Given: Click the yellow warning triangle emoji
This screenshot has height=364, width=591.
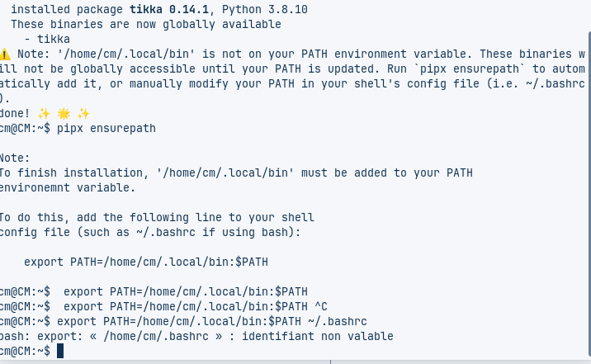Looking at the screenshot, I should tap(5, 54).
